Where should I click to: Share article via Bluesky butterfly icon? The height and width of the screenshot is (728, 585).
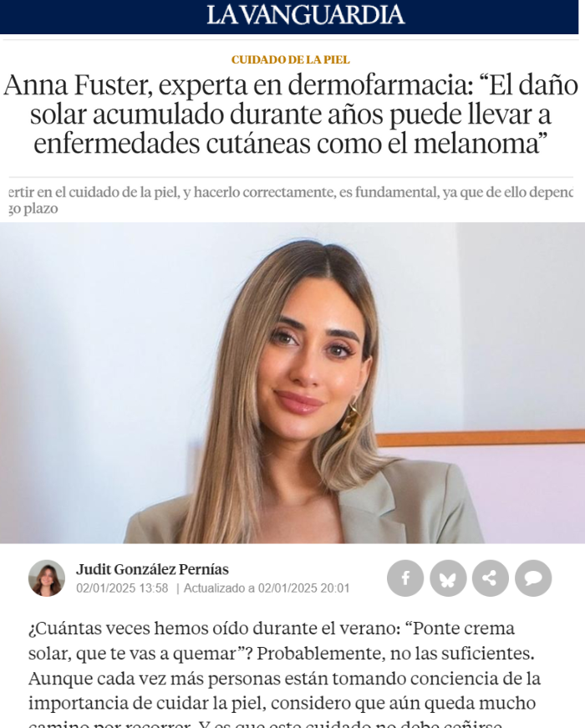coord(448,578)
